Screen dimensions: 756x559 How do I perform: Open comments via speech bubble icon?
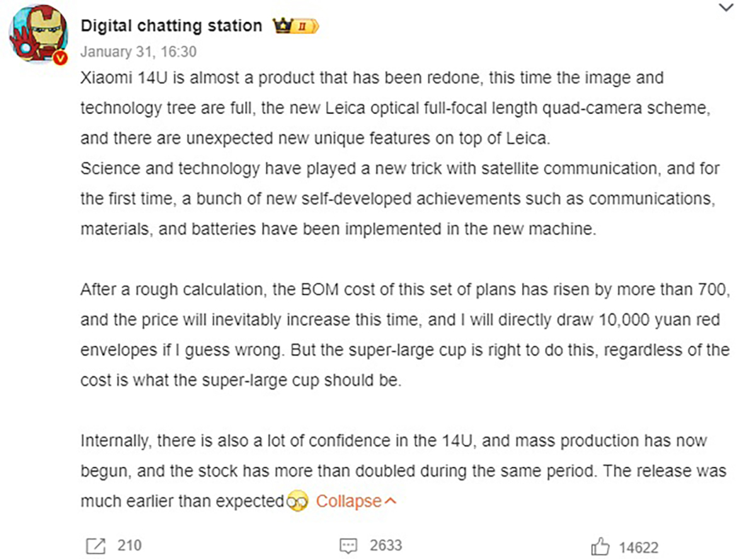(x=348, y=546)
